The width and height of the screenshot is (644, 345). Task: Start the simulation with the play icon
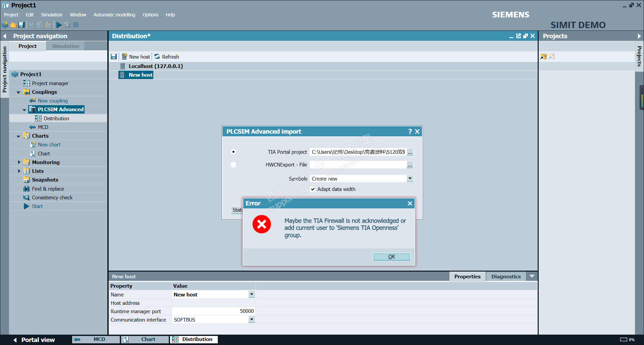[59, 25]
